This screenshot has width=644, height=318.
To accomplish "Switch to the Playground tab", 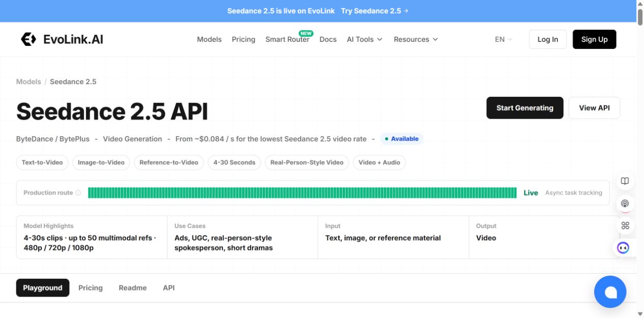I will (x=43, y=288).
